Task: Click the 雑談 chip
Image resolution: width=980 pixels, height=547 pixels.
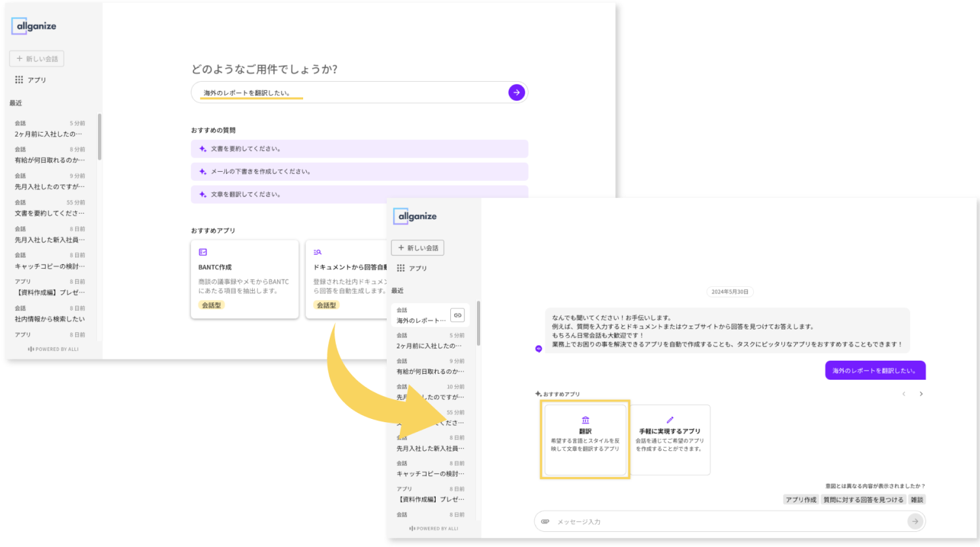Action: point(917,500)
